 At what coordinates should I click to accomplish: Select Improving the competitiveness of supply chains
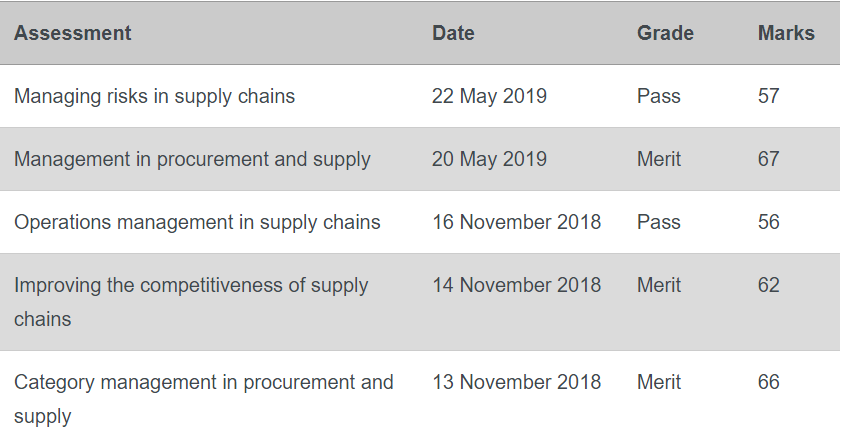(191, 302)
